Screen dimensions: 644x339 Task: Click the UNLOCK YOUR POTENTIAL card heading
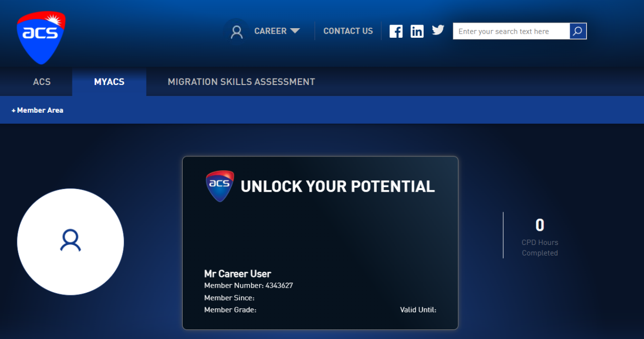338,187
